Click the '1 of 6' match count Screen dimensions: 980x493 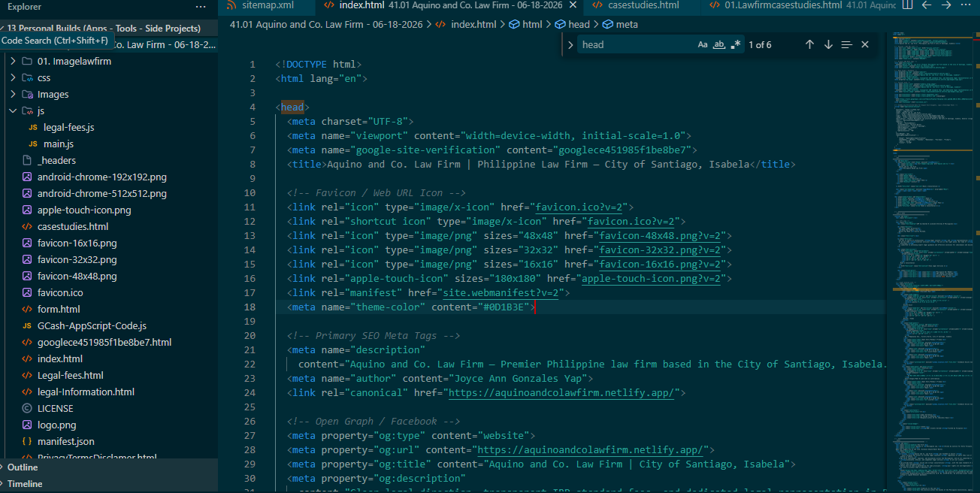click(760, 44)
